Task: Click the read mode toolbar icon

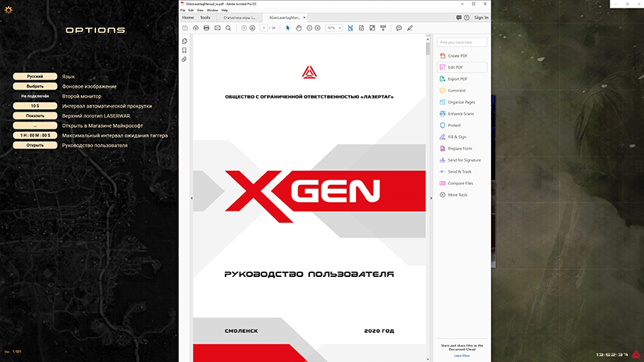Action: (x=383, y=28)
